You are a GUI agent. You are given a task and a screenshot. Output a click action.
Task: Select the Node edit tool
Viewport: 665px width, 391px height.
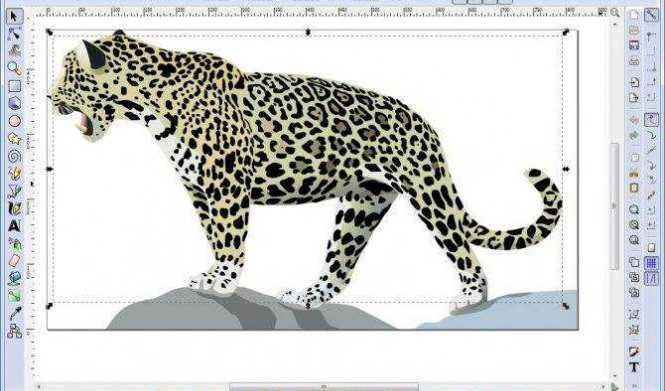click(x=14, y=33)
